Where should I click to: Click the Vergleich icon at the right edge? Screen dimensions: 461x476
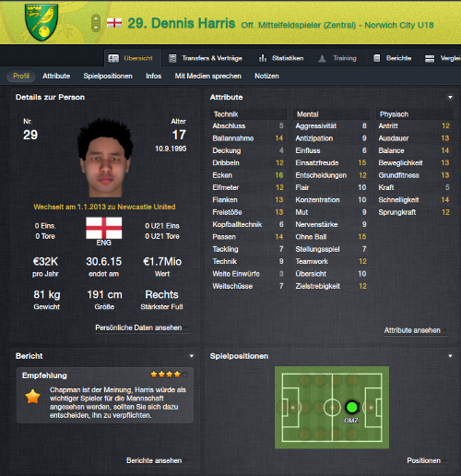pos(430,58)
